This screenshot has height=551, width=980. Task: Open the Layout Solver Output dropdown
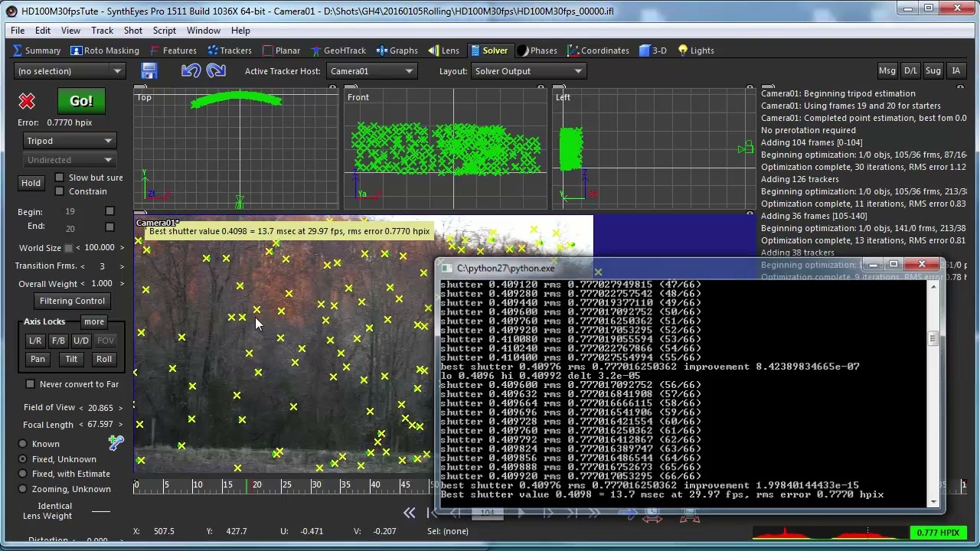(528, 71)
